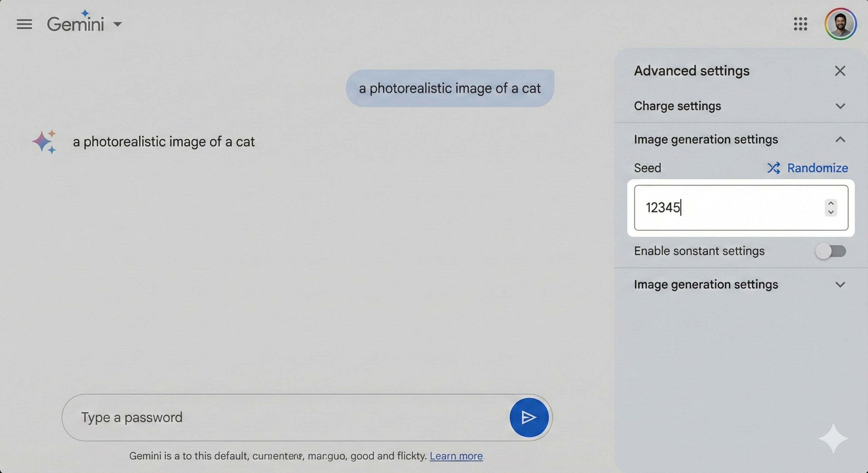Screen dimensions: 868x473
Task: Click the Randomize seed link
Action: (817, 168)
